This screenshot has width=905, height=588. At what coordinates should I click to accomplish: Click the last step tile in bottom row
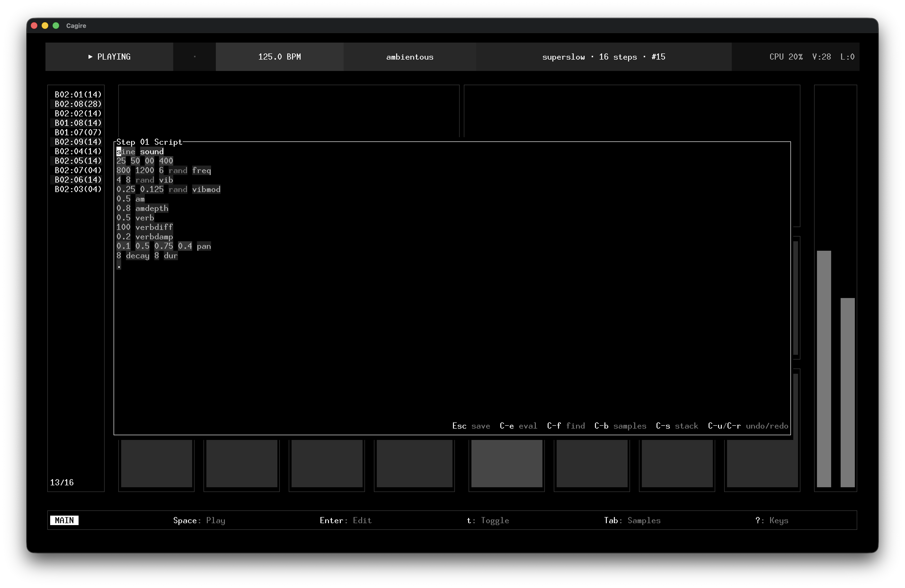tap(762, 463)
